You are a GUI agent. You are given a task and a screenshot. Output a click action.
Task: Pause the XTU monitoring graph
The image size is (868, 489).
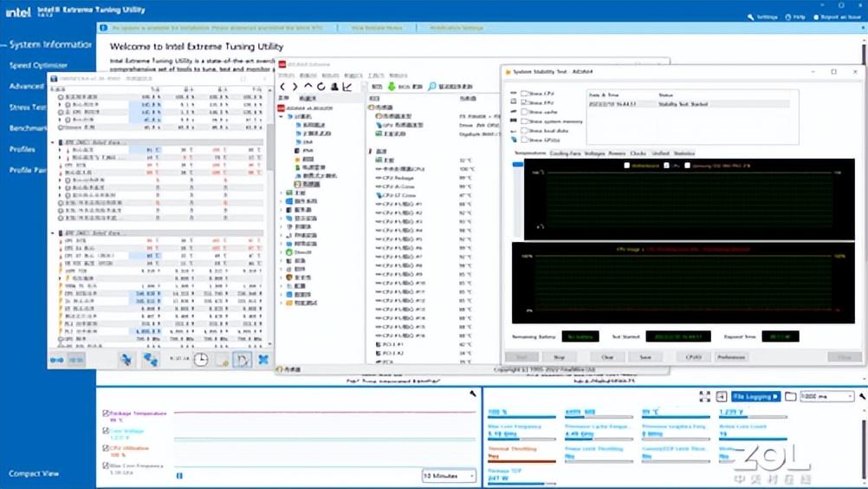tap(178, 476)
